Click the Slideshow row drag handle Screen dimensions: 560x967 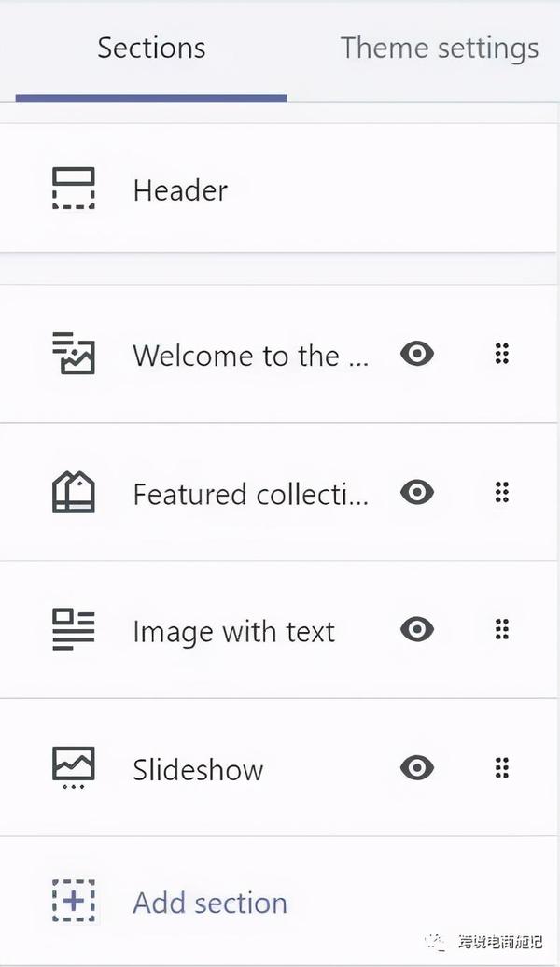pos(502,768)
